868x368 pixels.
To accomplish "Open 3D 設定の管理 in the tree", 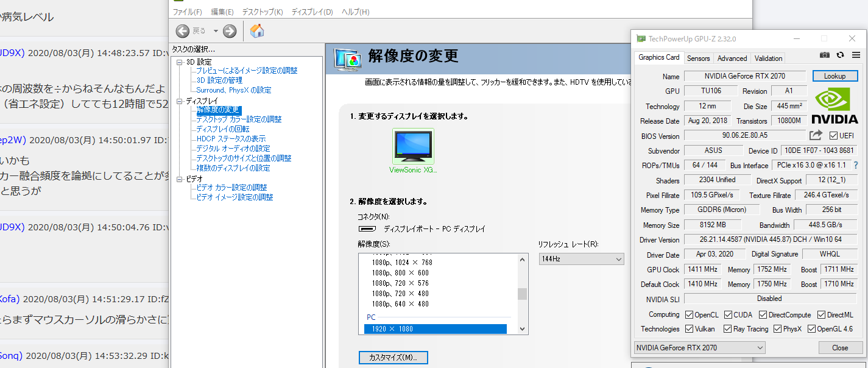I will (x=219, y=80).
